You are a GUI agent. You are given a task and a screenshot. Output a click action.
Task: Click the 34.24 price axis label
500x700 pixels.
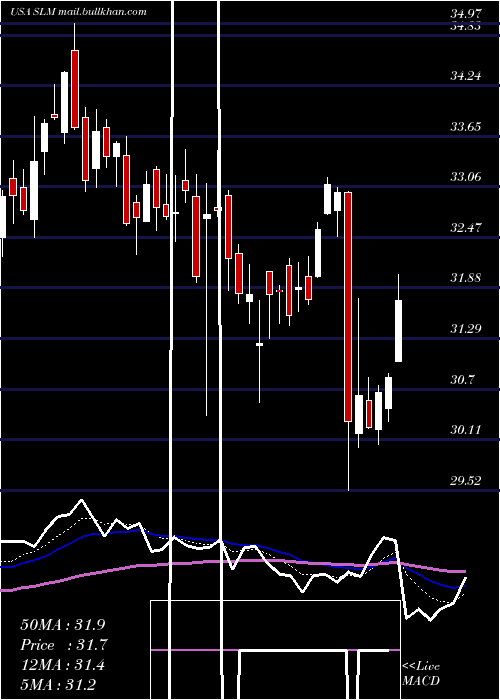(466, 76)
